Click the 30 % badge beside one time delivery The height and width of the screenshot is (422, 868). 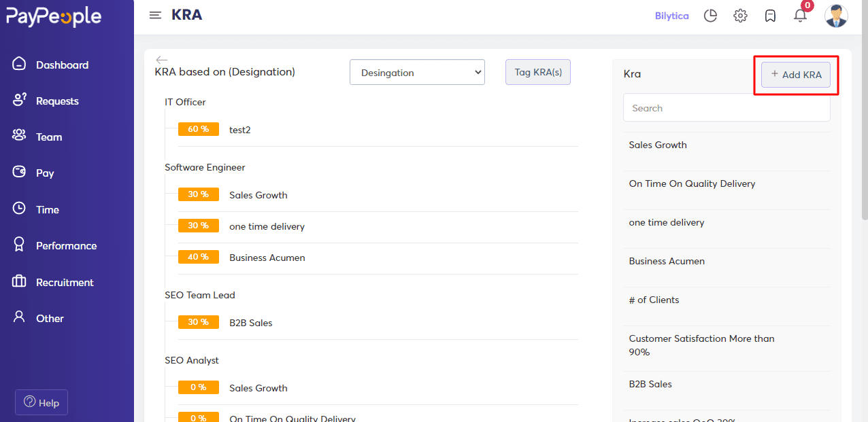[x=199, y=226]
